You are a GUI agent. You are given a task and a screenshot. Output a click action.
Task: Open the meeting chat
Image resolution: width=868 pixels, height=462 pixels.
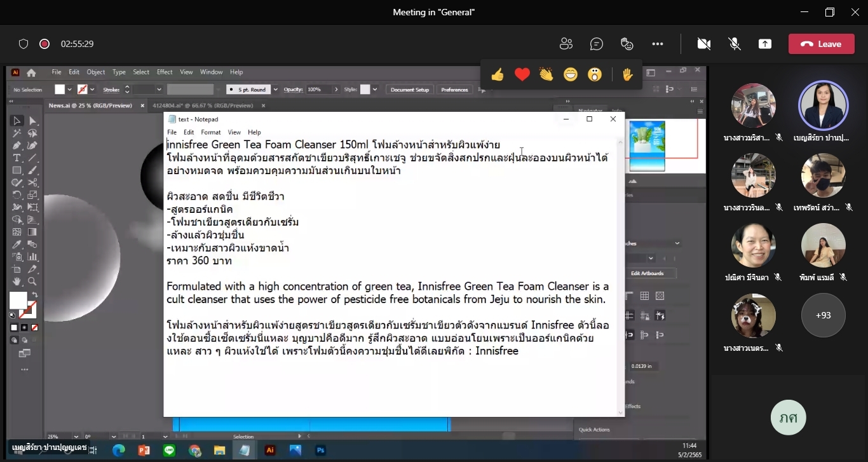(596, 44)
